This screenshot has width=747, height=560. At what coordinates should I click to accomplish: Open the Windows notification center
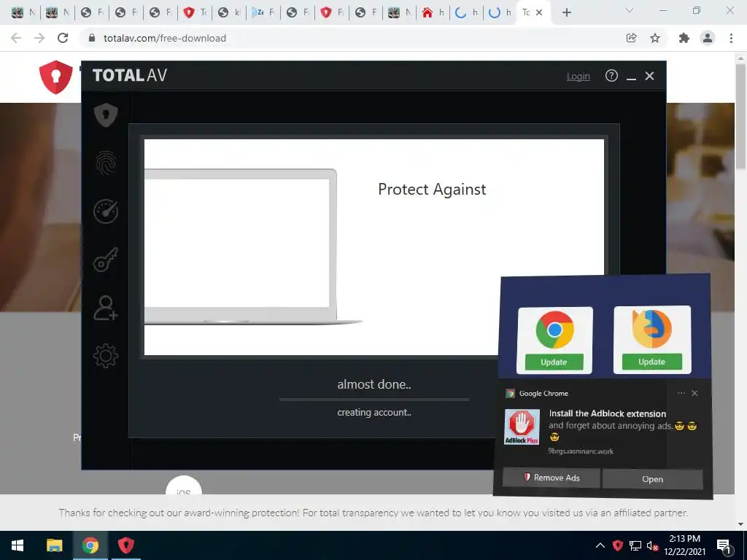point(724,545)
